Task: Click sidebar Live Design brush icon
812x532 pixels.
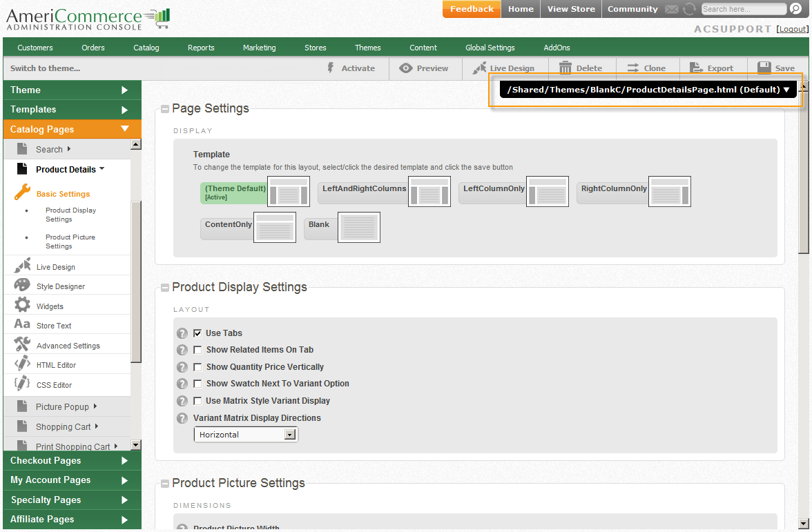Action: click(x=22, y=266)
